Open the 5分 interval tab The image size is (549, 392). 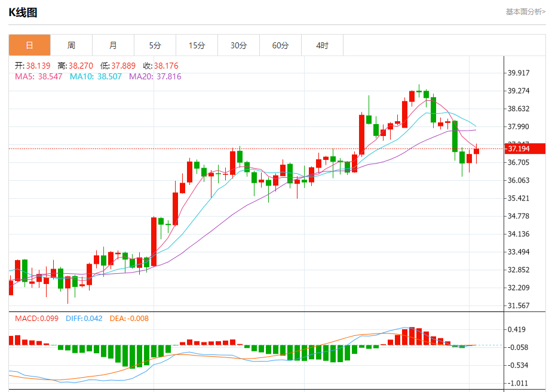(x=155, y=45)
